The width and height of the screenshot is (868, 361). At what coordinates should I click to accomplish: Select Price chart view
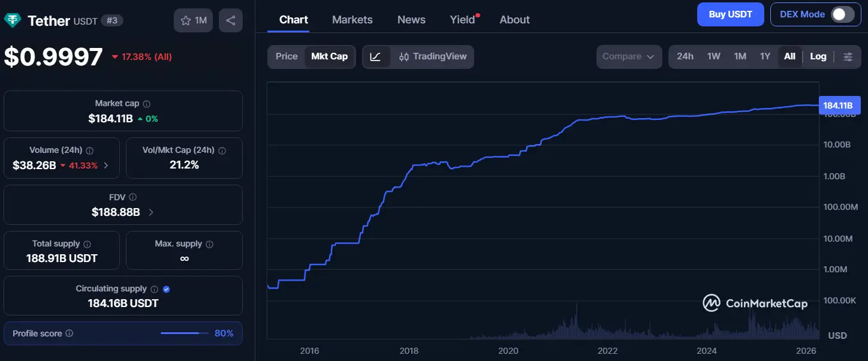[287, 56]
